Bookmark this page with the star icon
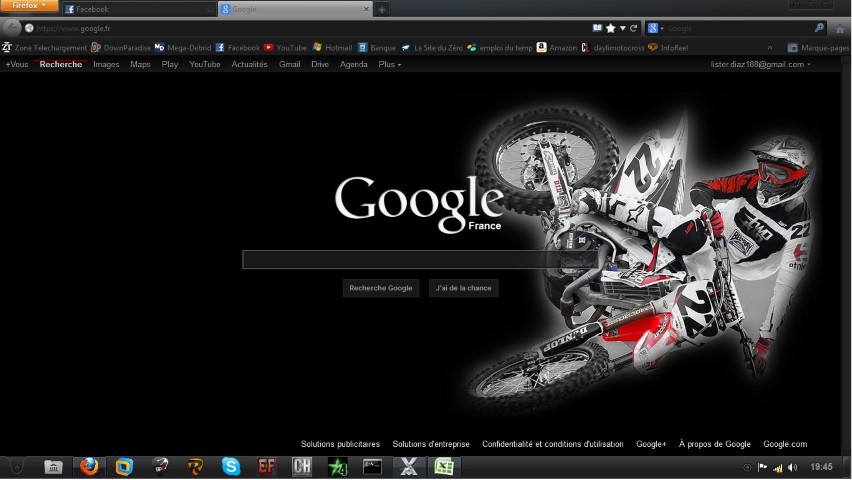852x480 pixels. (x=611, y=28)
